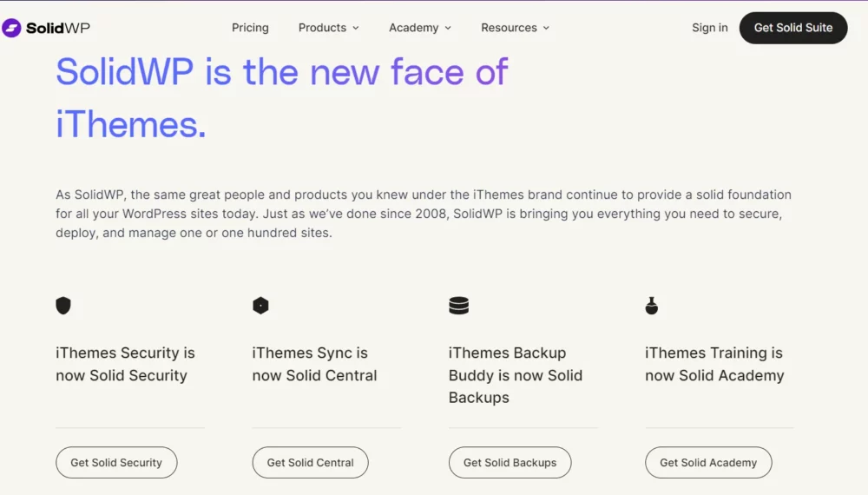
Task: Click the Get Solid Suite button
Action: [793, 28]
